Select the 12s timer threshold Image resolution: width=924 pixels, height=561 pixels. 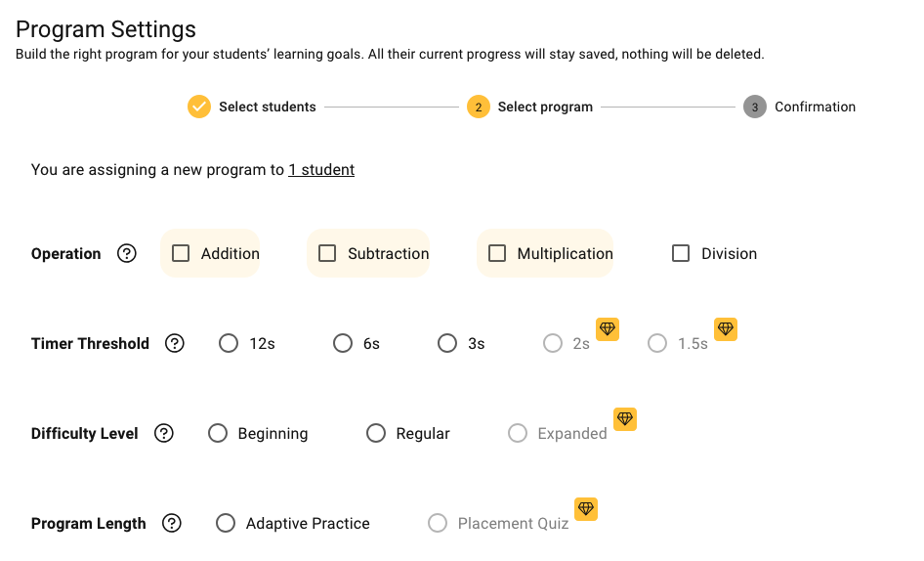tap(229, 343)
